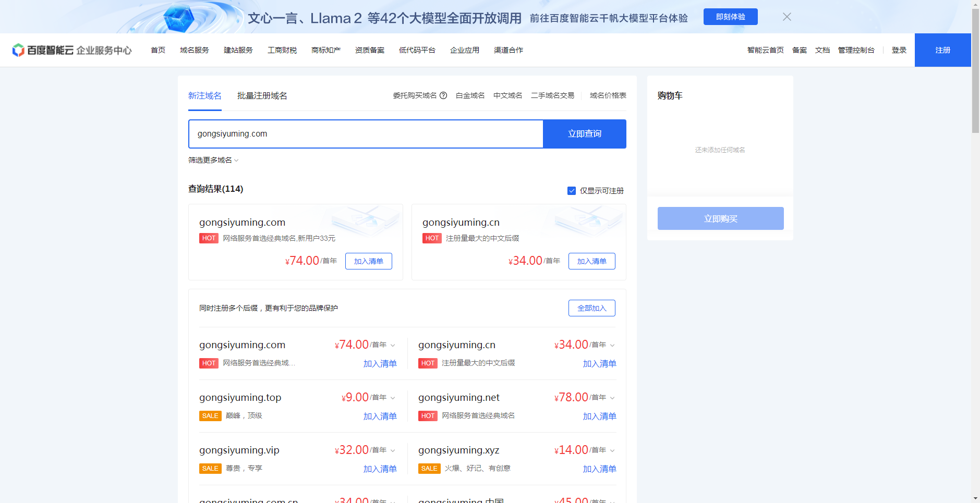This screenshot has width=980, height=503.
Task: Open the 域名价格表 link
Action: [607, 95]
